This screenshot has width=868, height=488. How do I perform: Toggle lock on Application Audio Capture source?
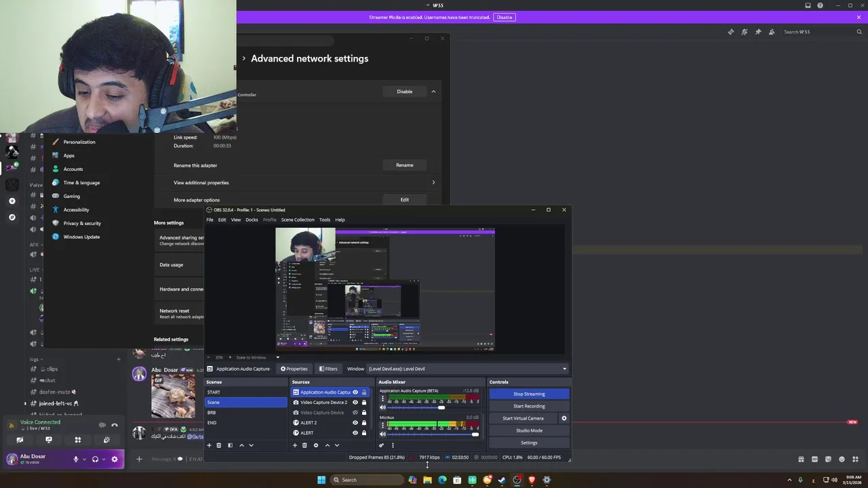click(x=363, y=392)
